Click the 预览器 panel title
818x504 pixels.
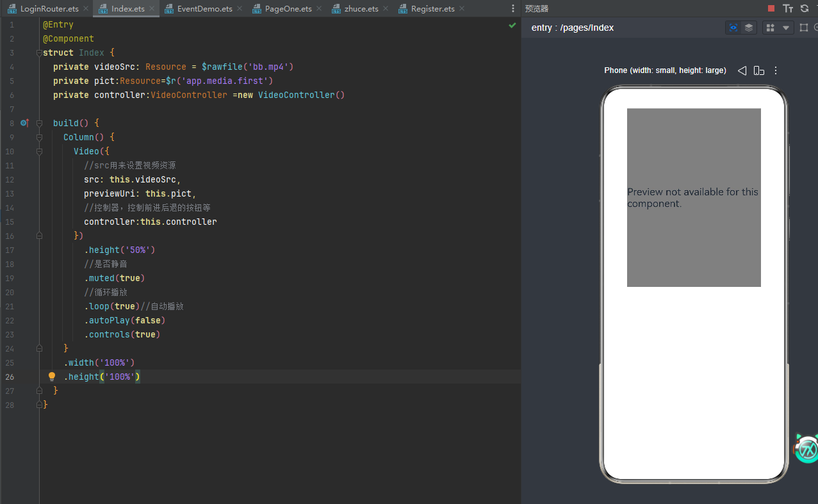pos(537,8)
